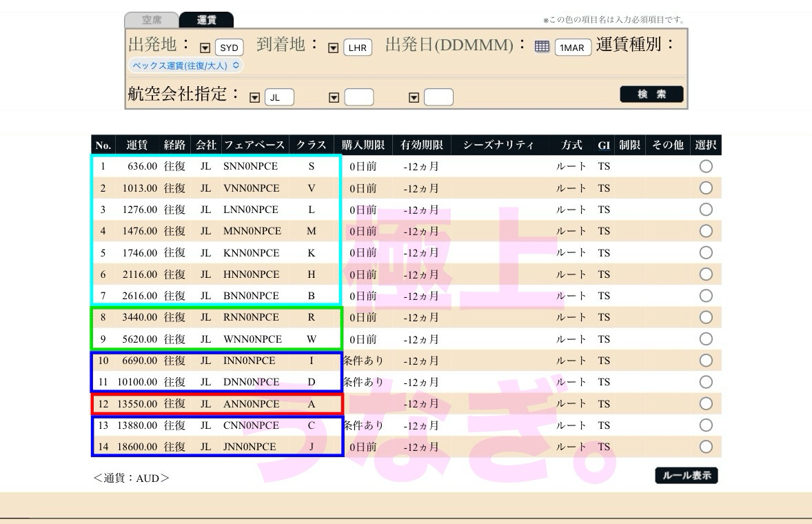
Task: Select fare No.5 KNN0NPCE radio button
Action: coord(705,252)
